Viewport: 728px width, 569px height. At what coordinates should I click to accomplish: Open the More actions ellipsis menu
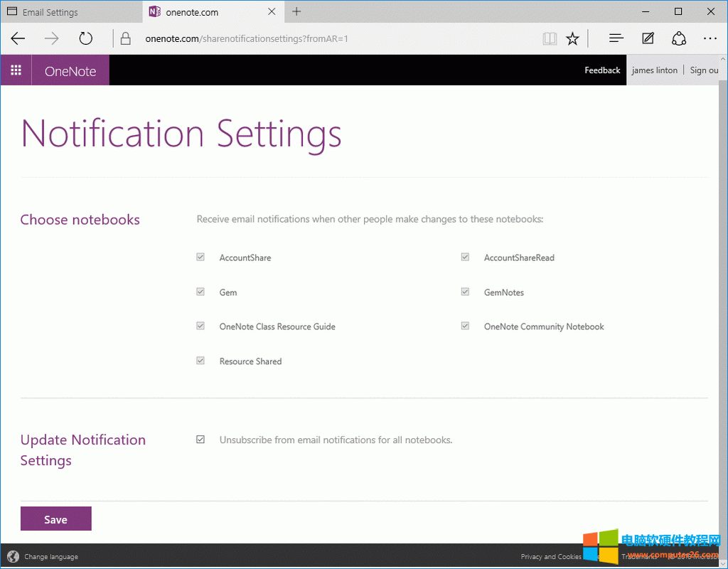tap(710, 38)
